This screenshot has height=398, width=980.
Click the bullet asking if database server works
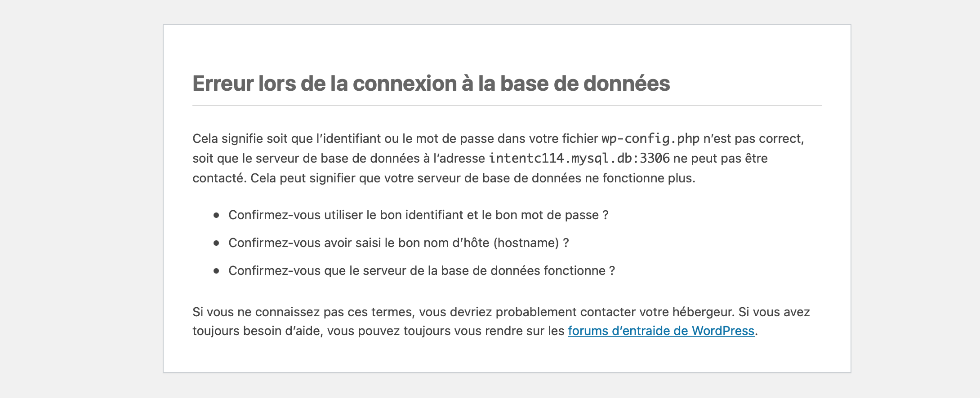pos(421,271)
